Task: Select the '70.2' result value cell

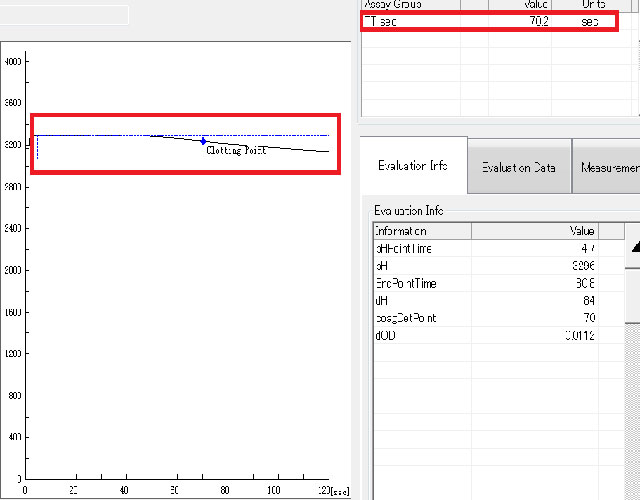Action: click(520, 21)
